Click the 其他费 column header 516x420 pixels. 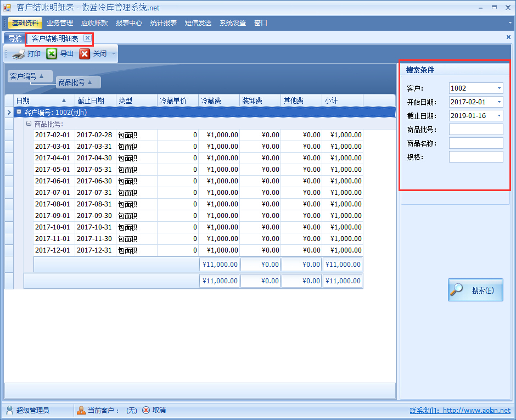301,100
